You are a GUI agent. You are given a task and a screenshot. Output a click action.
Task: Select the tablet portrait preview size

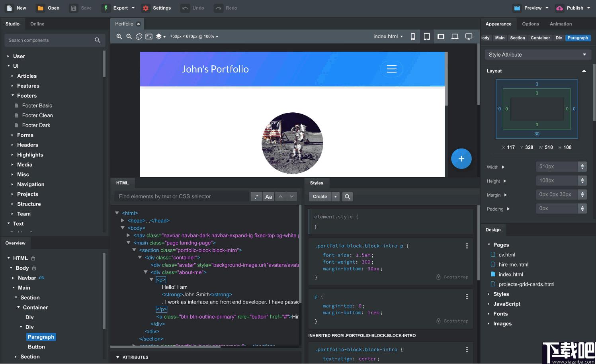pos(427,36)
